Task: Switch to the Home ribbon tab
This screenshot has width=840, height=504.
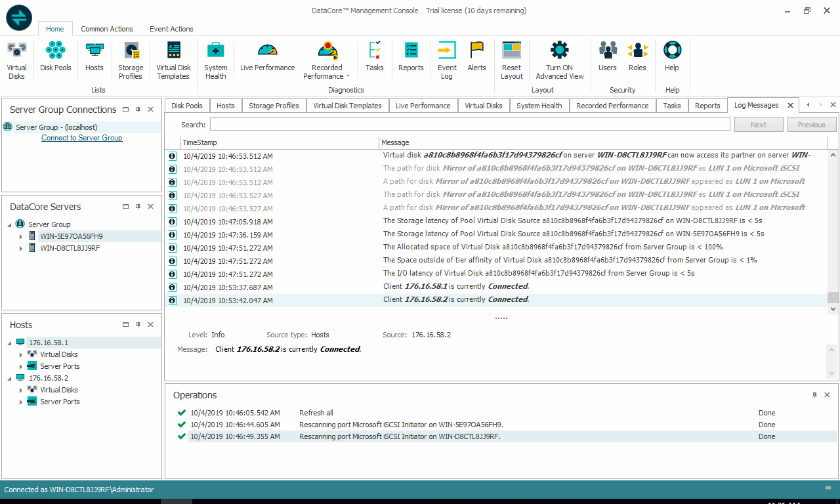Action: (55, 29)
